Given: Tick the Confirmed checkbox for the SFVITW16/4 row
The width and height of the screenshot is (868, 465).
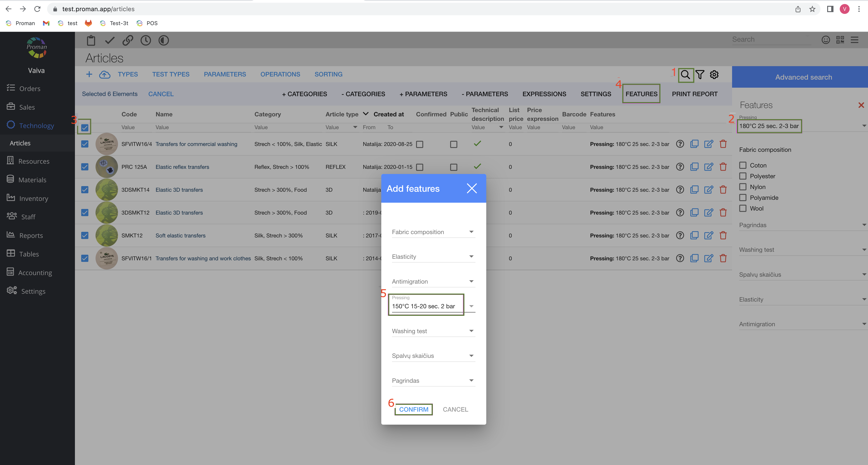Looking at the screenshot, I should click(419, 144).
